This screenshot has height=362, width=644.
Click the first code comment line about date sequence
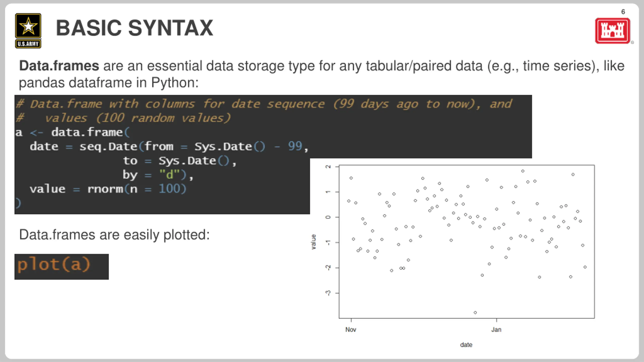(x=264, y=104)
